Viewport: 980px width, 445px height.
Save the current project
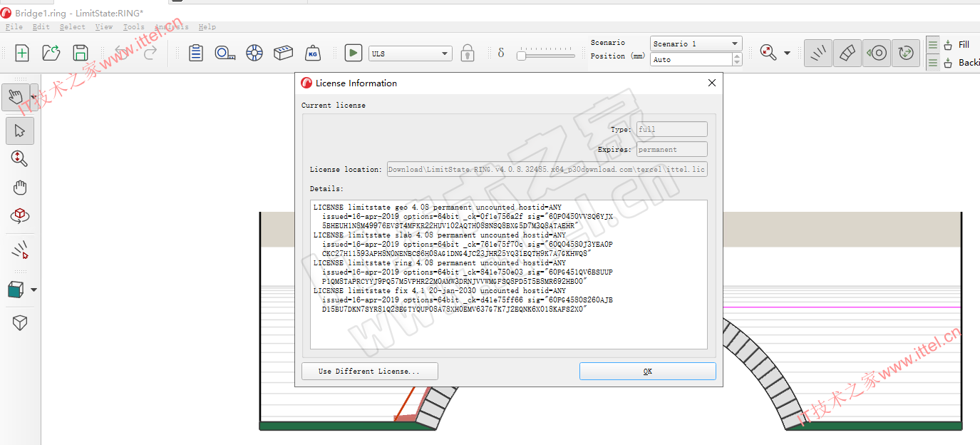click(81, 53)
